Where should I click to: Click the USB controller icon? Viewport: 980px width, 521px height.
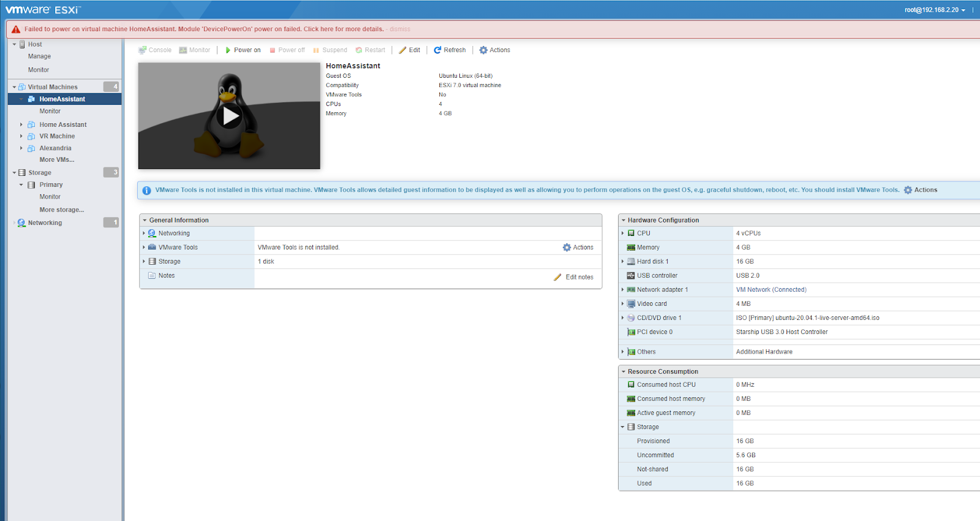(631, 276)
